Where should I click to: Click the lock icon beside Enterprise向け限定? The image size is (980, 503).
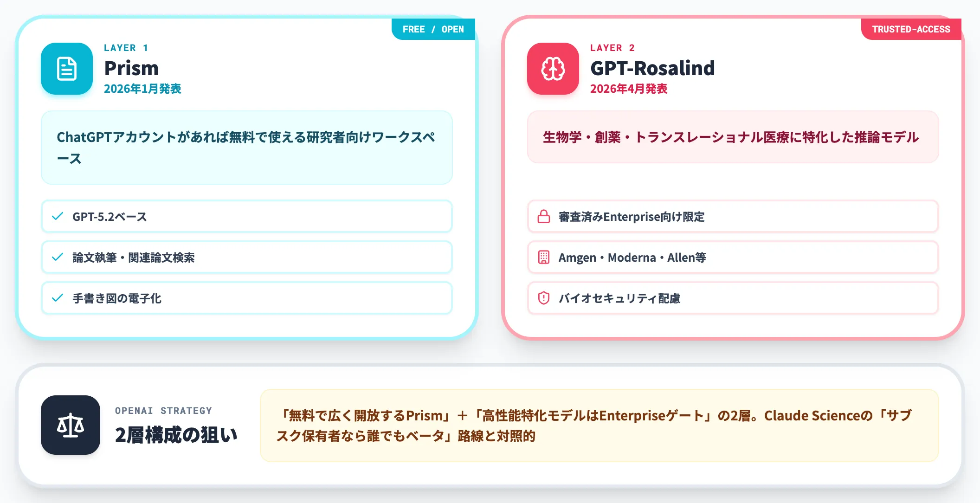coord(544,217)
